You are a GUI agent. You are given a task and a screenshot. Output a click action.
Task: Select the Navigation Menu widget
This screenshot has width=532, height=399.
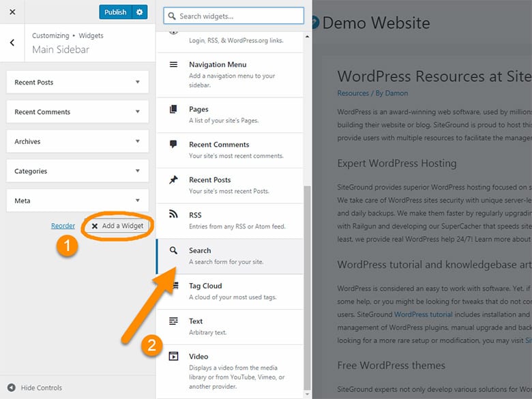click(x=230, y=75)
